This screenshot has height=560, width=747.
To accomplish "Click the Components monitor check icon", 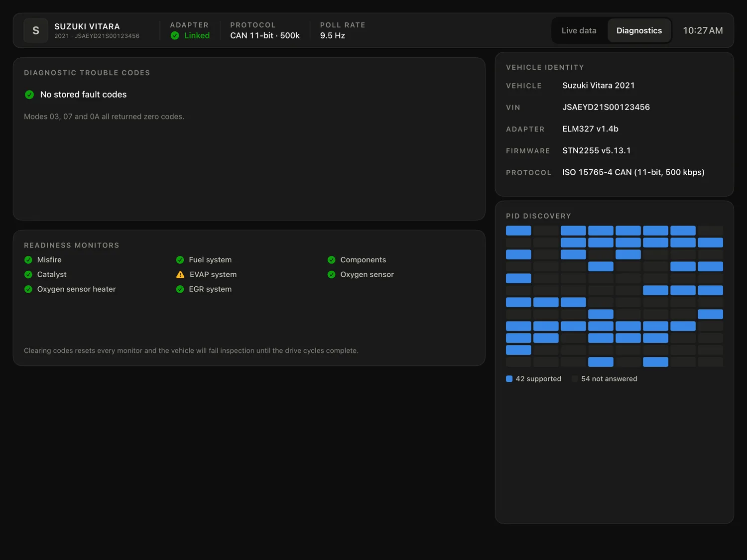I will tap(332, 260).
